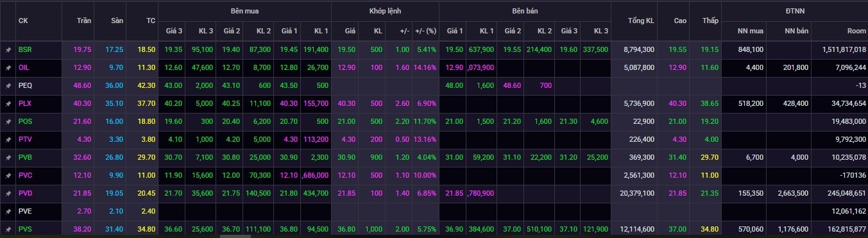The width and height of the screenshot is (868, 238).
Task: Pin the BSR stock row
Action: (8, 49)
